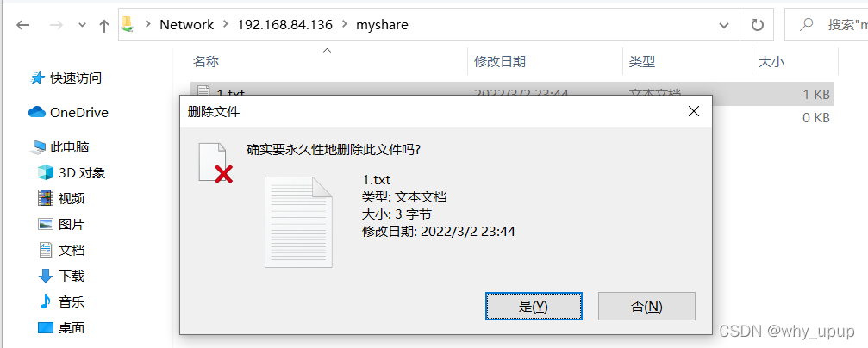Viewport: 868px width, 348px height.
Task: Expand address bar history dropdown
Action: (723, 25)
